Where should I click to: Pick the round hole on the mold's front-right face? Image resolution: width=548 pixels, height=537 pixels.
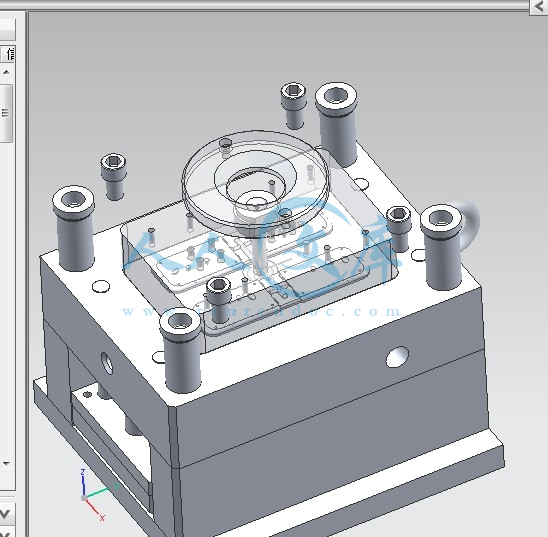[x=397, y=357]
